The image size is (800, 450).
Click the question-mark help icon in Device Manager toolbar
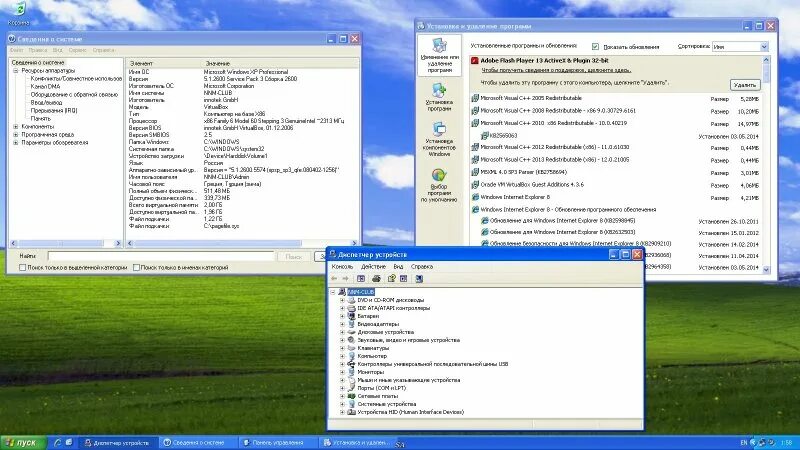click(391, 279)
